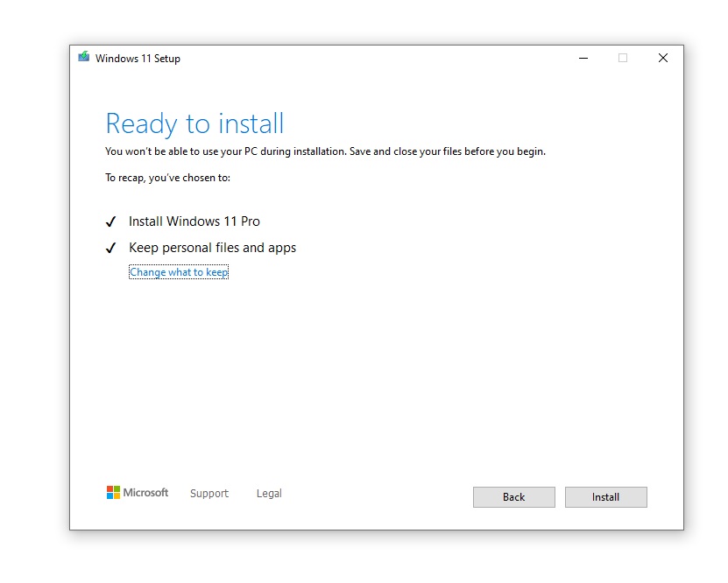Viewport: 728px width, 583px height.
Task: Click the Support link in the footer
Action: [209, 493]
